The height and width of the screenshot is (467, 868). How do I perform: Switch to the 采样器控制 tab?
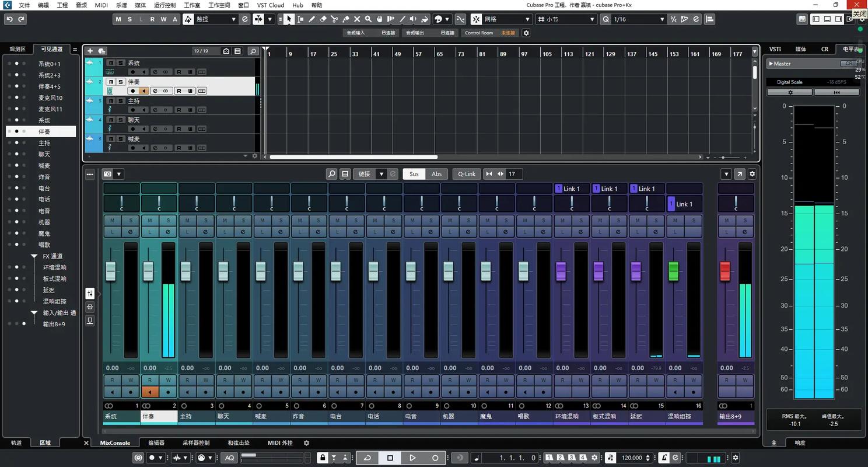[x=195, y=443]
